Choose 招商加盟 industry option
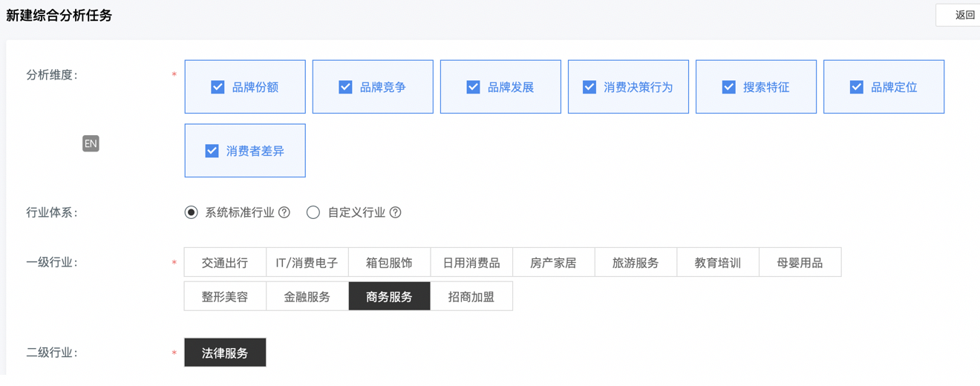The height and width of the screenshot is (386, 980). 471,297
